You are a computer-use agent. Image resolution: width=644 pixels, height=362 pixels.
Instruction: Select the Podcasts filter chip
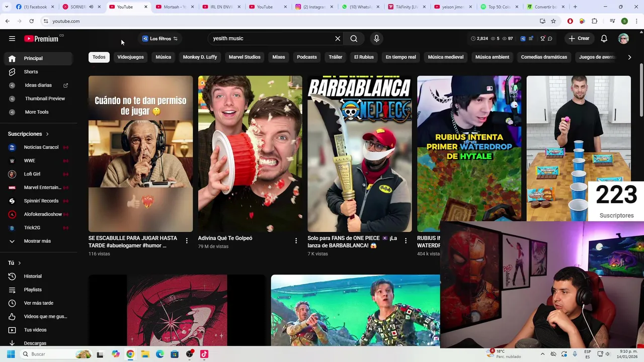point(307,57)
